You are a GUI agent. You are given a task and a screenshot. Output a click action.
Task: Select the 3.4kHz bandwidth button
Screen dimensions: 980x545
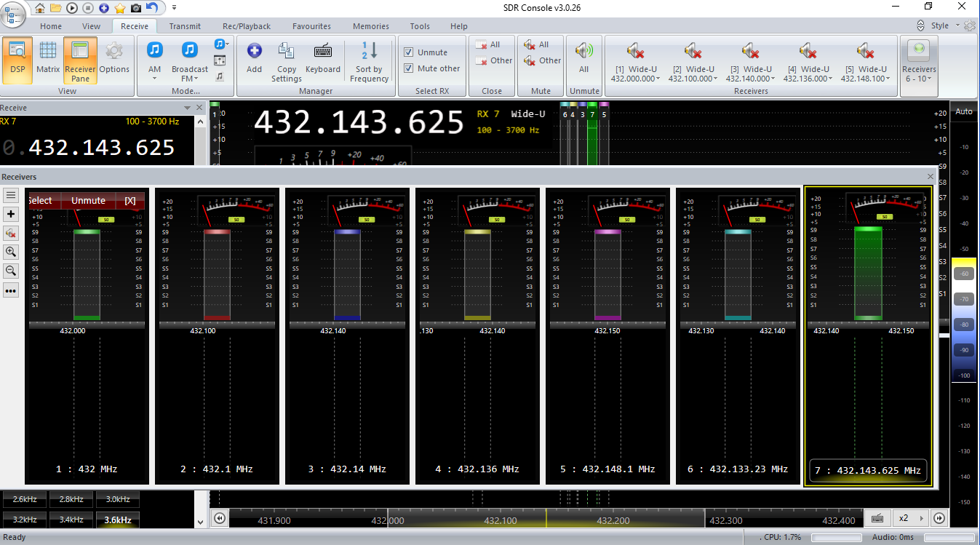[72, 520]
